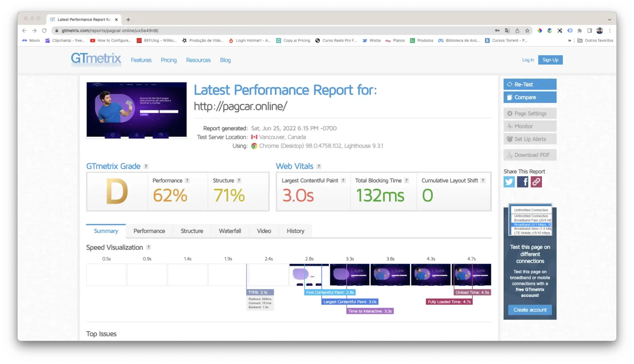This screenshot has height=364, width=634.
Task: Open the Features menu item
Action: (x=141, y=60)
